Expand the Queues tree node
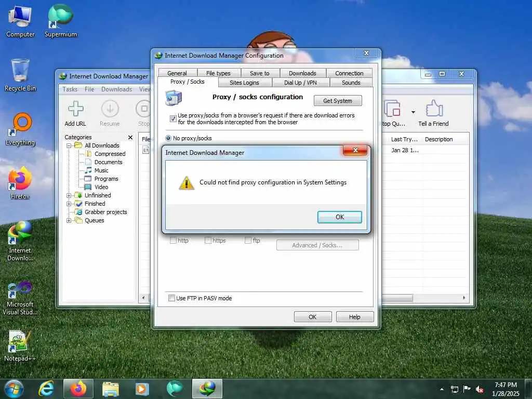This screenshot has height=399, width=532. pyautogui.click(x=69, y=220)
